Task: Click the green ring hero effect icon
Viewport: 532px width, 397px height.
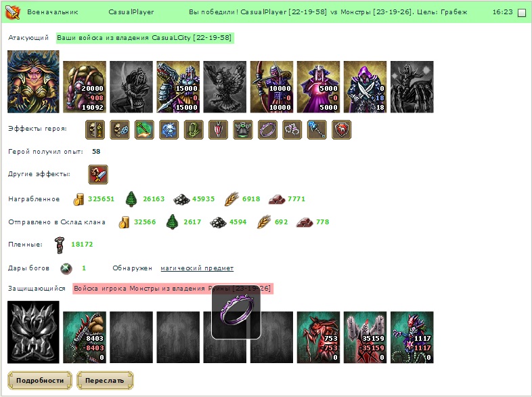Action: (x=194, y=129)
